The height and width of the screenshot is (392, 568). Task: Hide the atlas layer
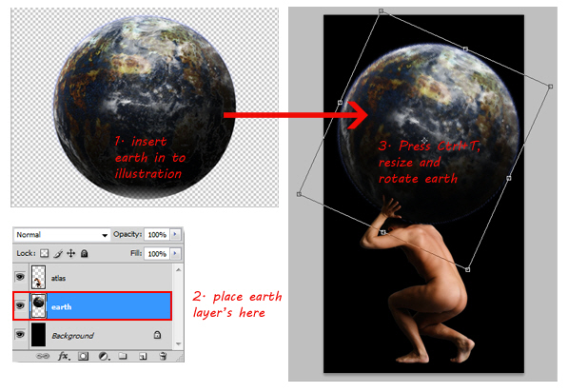click(20, 277)
